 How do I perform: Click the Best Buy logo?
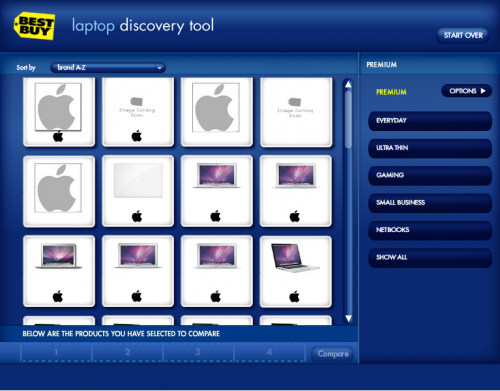click(34, 26)
